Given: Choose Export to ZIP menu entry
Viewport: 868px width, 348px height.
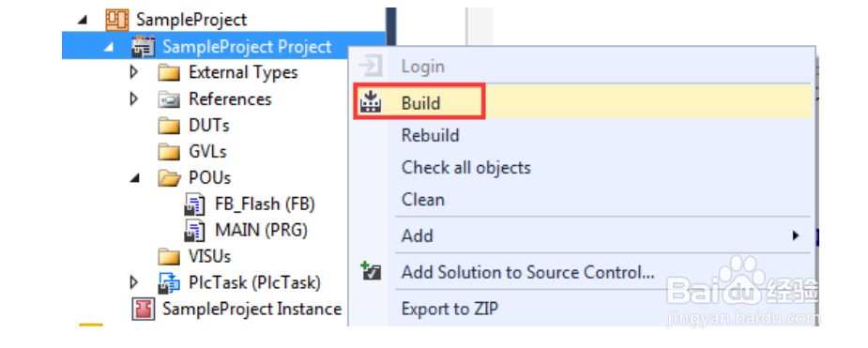Looking at the screenshot, I should click(x=449, y=309).
